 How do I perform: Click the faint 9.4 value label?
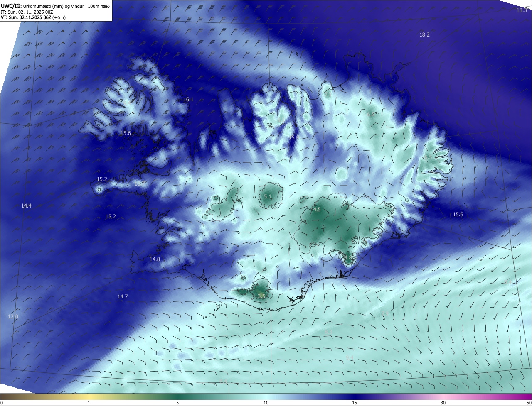pos(350,358)
